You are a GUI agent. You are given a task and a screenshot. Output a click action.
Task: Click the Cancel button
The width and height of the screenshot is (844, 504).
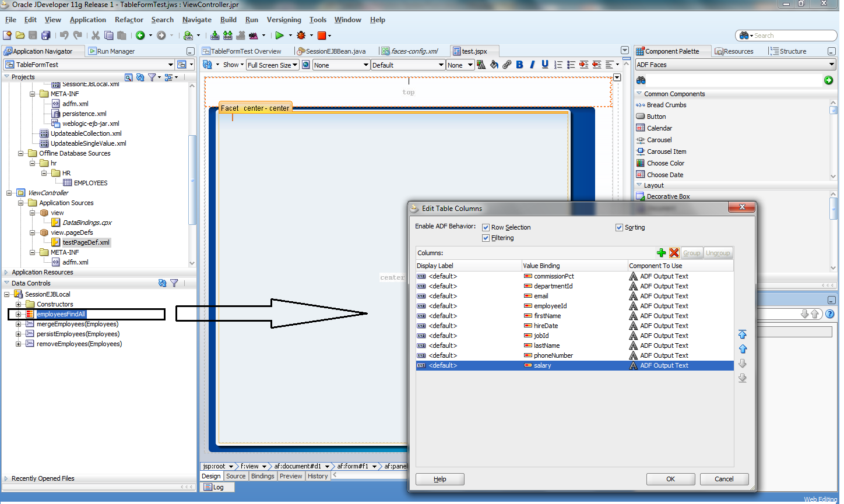[x=724, y=479]
